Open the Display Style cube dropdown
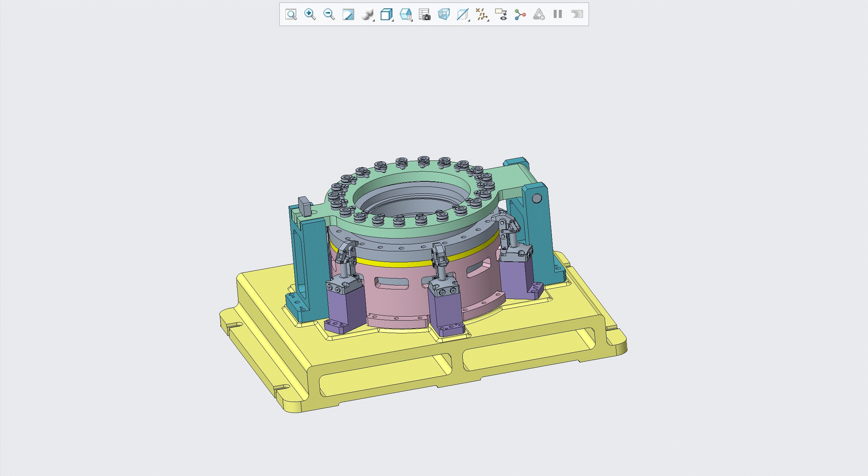The width and height of the screenshot is (868, 476). (x=386, y=15)
